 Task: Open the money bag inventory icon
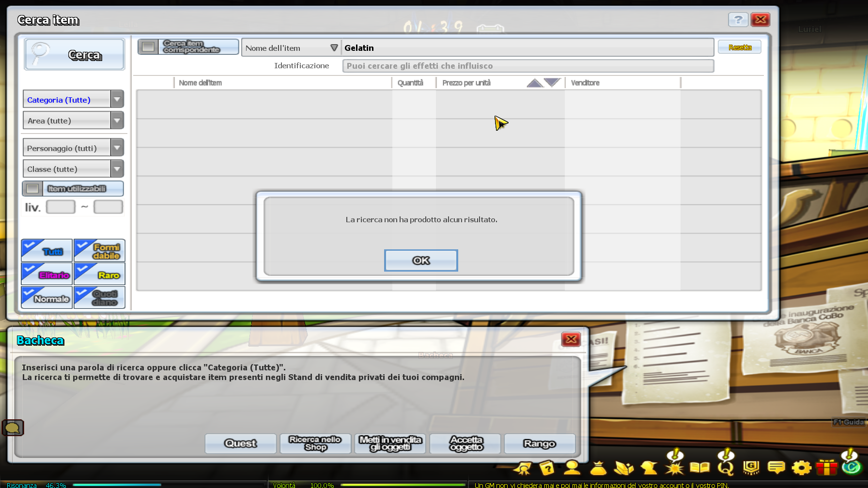(x=598, y=468)
